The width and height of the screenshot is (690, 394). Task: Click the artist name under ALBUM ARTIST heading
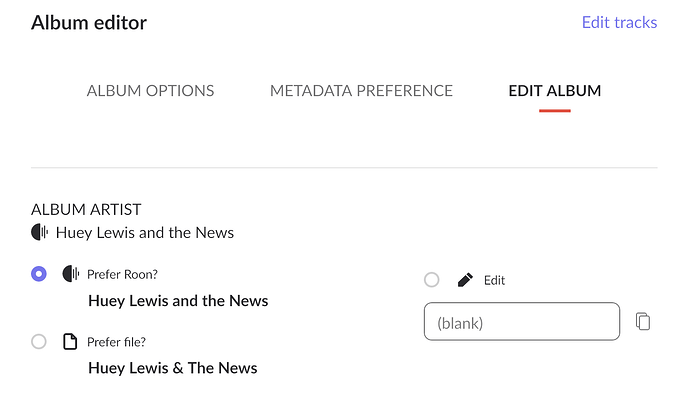pyautogui.click(x=145, y=232)
